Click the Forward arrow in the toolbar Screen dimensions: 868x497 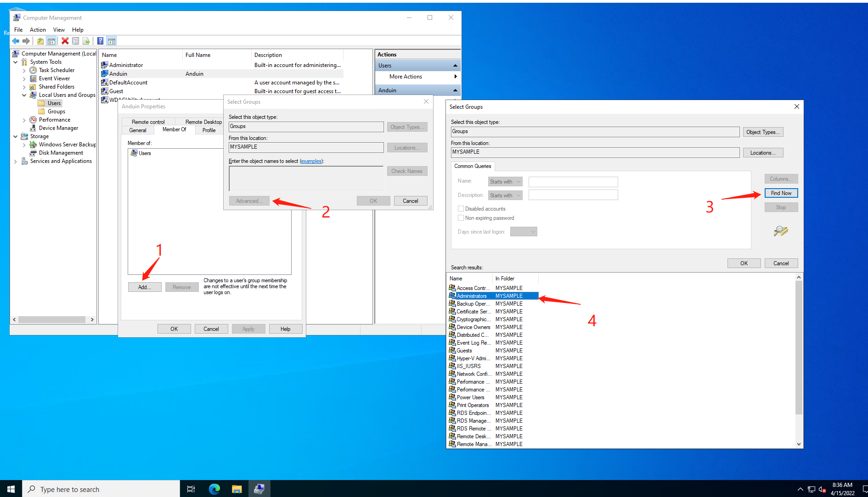pyautogui.click(x=26, y=41)
